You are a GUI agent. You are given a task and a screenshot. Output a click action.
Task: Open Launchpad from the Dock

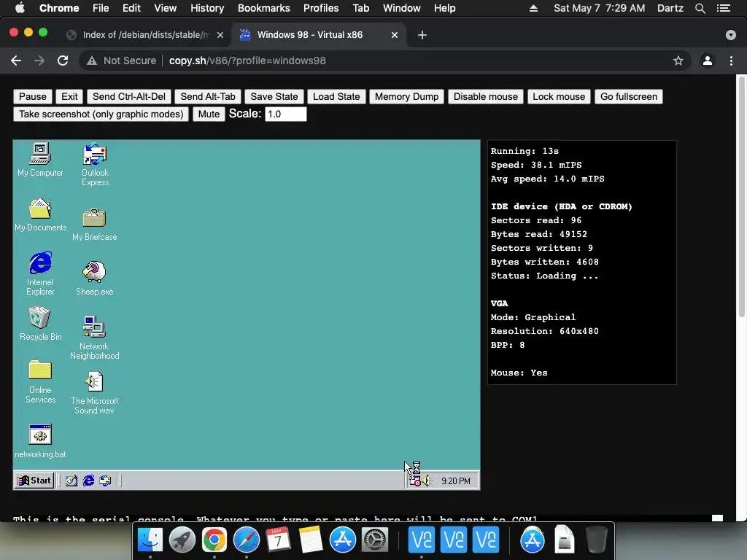pos(182,540)
